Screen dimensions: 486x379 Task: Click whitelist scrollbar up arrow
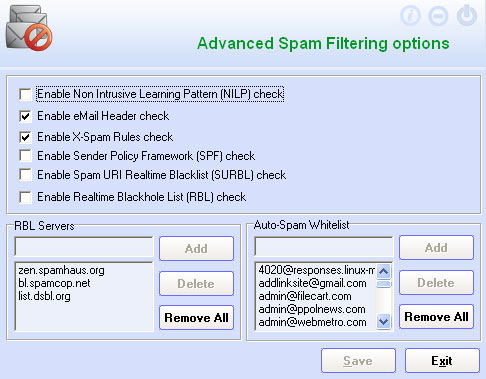(384, 271)
